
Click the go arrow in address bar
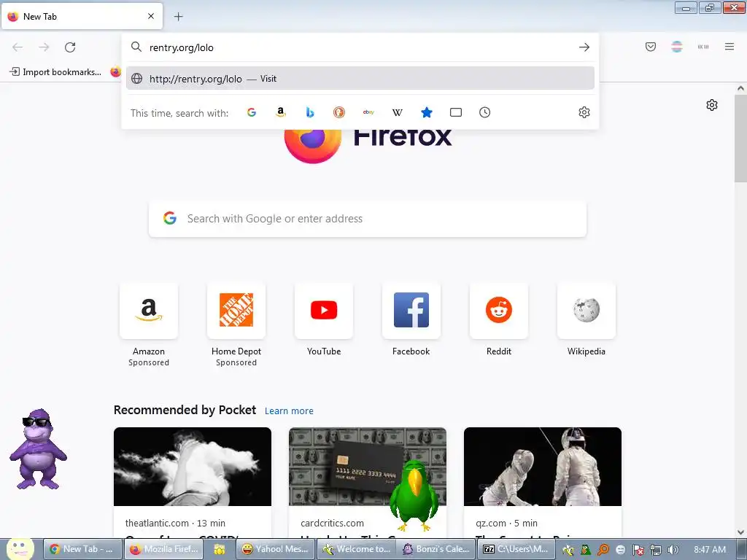coord(584,47)
